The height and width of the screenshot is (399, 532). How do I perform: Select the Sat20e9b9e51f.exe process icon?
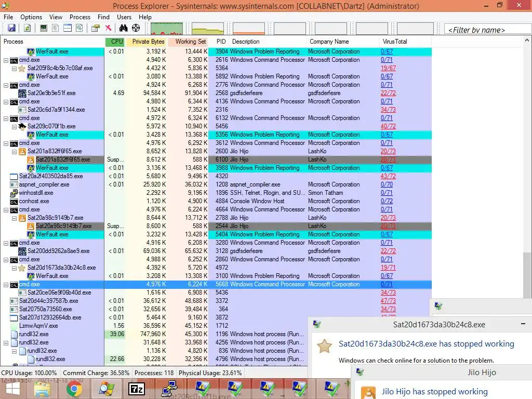22,93
